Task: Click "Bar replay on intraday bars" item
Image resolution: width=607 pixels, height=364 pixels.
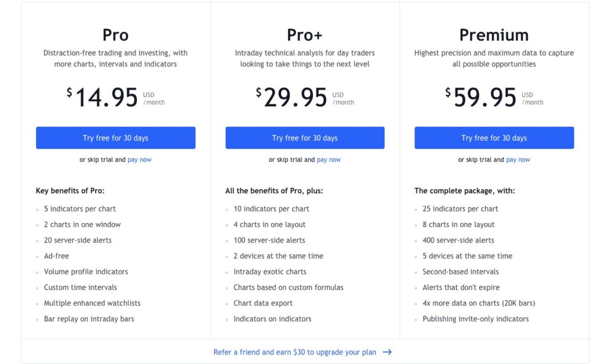Action: [89, 319]
